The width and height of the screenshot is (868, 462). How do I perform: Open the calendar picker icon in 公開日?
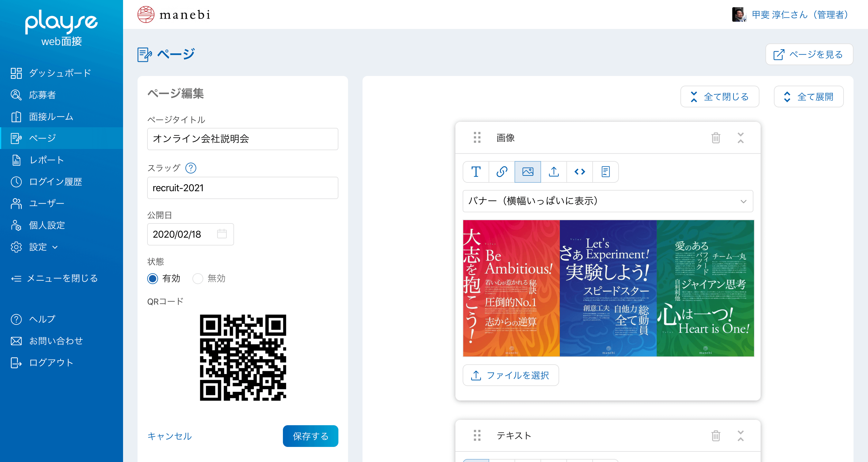(222, 234)
